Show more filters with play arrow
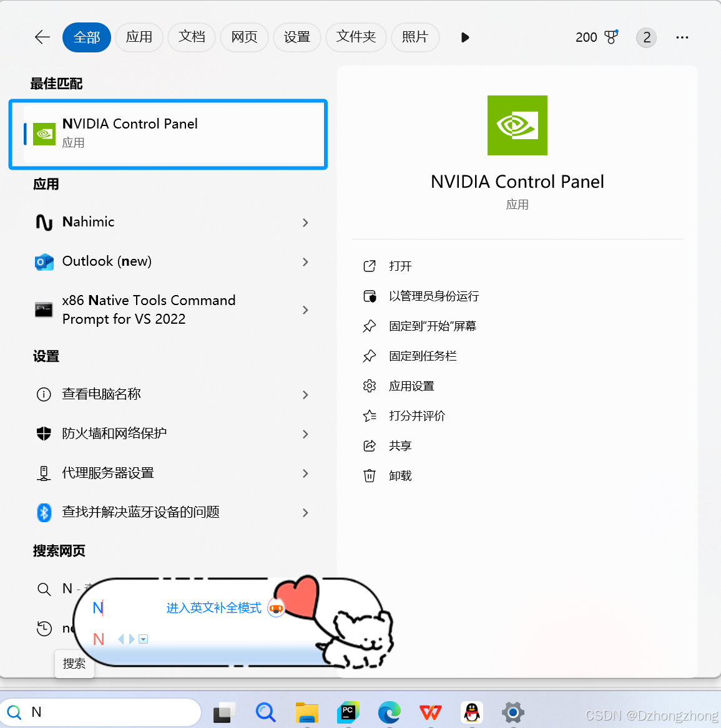The width and height of the screenshot is (721, 728). click(x=464, y=37)
